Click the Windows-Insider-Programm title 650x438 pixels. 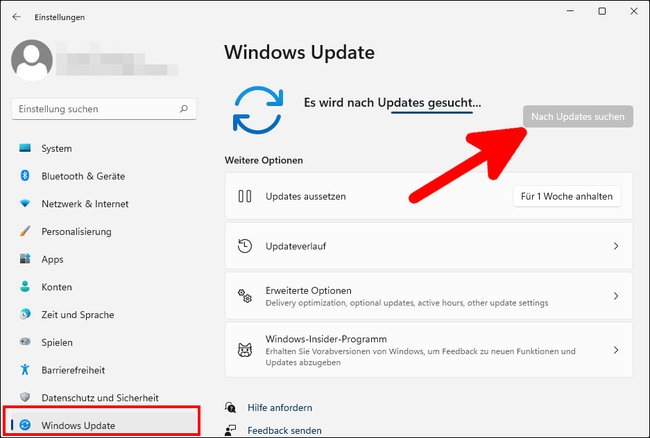[x=326, y=339]
